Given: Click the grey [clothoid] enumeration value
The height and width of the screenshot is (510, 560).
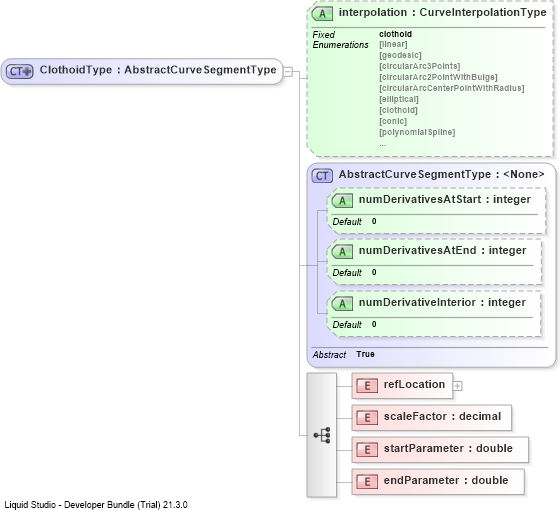Looking at the screenshot, I should click(398, 110).
